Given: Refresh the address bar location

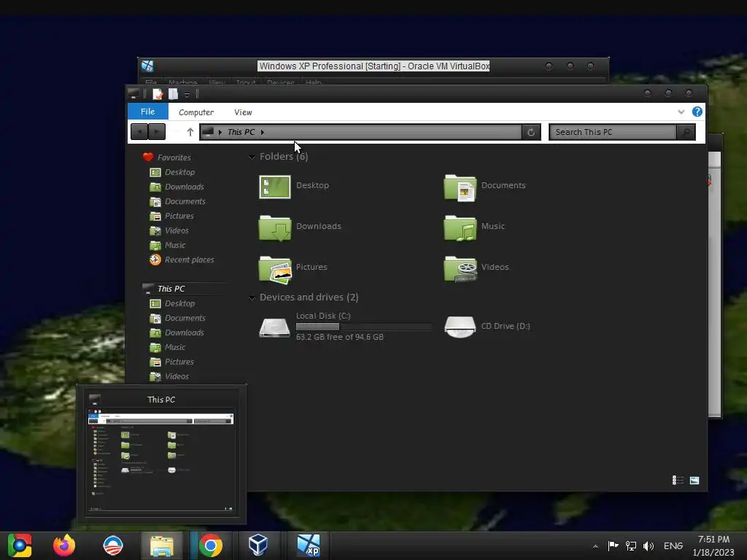Looking at the screenshot, I should pos(531,133).
